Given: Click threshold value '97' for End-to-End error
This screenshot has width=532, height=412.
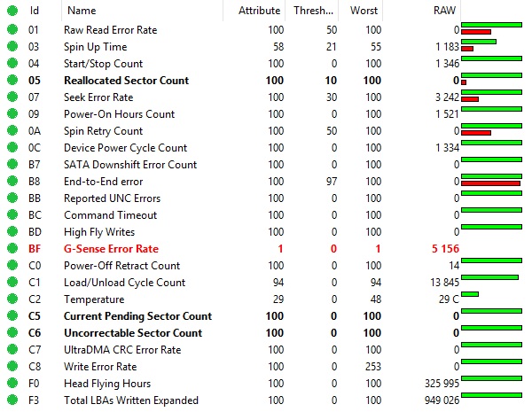Looking at the screenshot, I should 332,182.
